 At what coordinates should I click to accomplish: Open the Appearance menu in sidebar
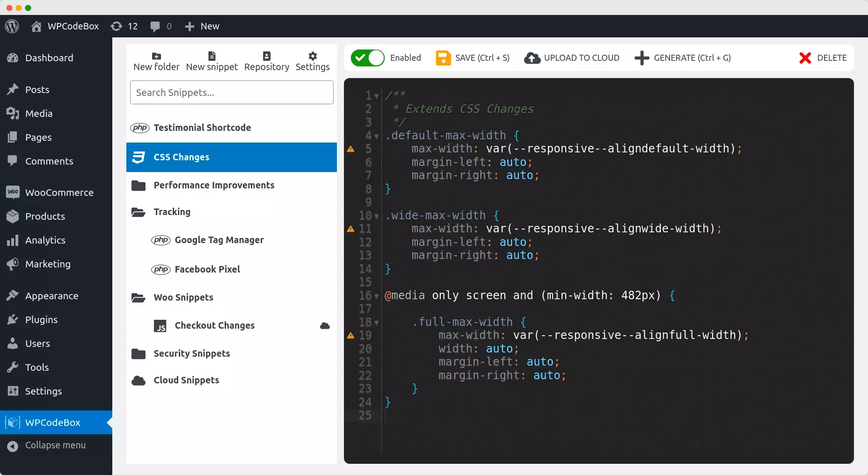pyautogui.click(x=51, y=295)
